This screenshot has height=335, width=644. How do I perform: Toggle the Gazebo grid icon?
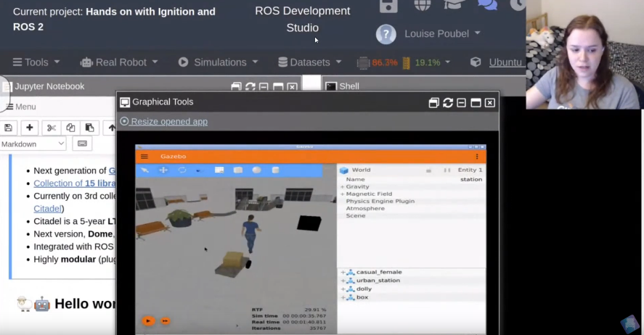tap(219, 170)
